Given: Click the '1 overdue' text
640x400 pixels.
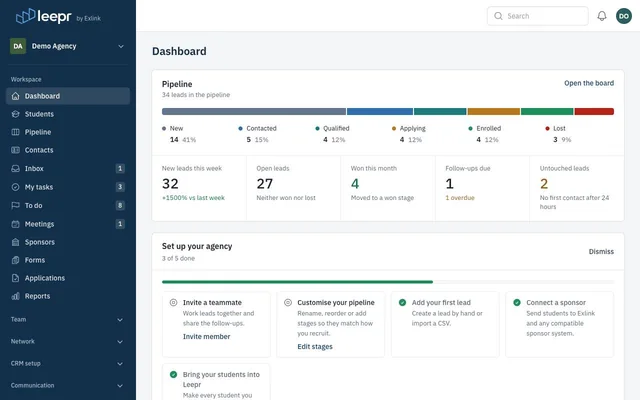Looking at the screenshot, I should (460, 198).
